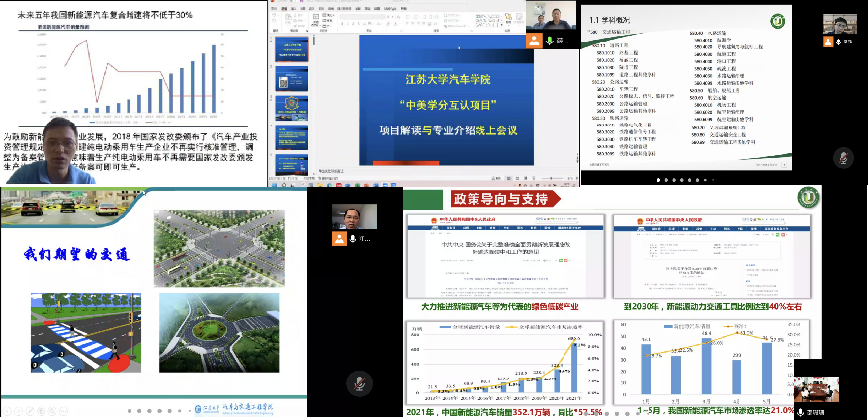Click the speaker video in the bottom-right corner
The width and height of the screenshot is (868, 420).
tap(813, 389)
